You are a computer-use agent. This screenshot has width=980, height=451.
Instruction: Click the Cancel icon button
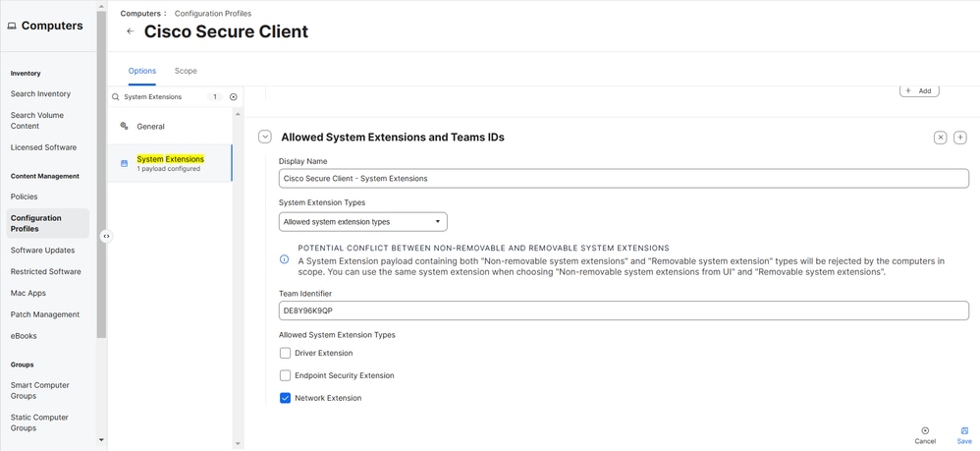(925, 435)
